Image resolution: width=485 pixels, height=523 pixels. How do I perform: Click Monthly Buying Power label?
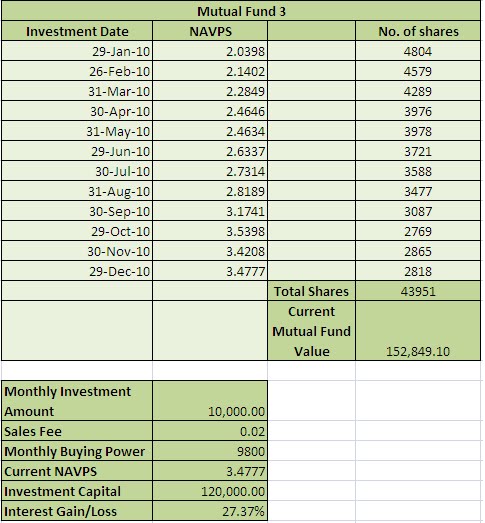click(x=77, y=451)
